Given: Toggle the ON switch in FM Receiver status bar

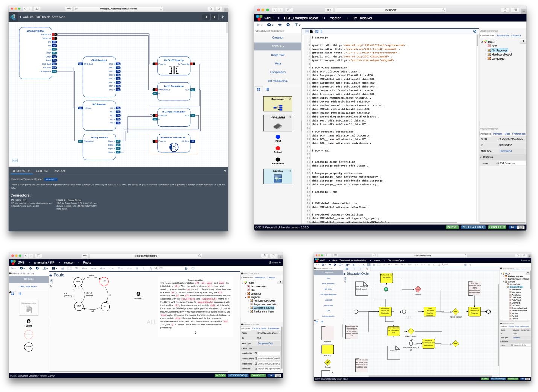Looking at the screenshot, I should pos(517,227).
